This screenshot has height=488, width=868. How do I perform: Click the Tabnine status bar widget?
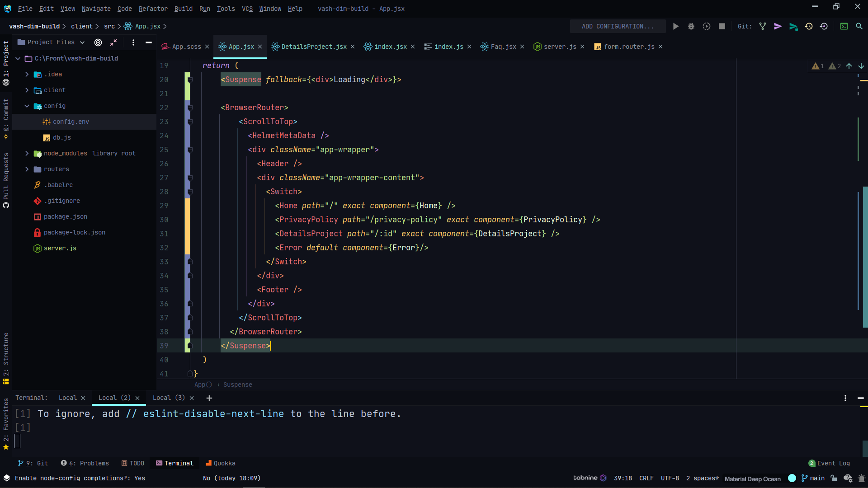tap(589, 478)
